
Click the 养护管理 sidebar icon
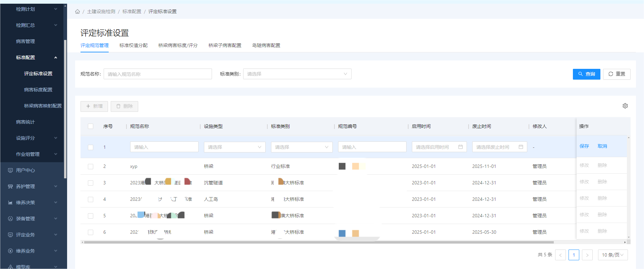(x=10, y=186)
